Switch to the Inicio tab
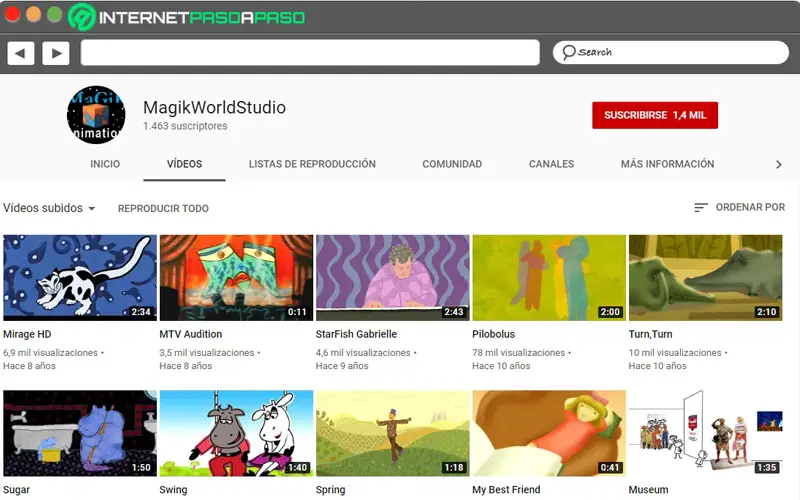The width and height of the screenshot is (800, 500). coord(105,164)
